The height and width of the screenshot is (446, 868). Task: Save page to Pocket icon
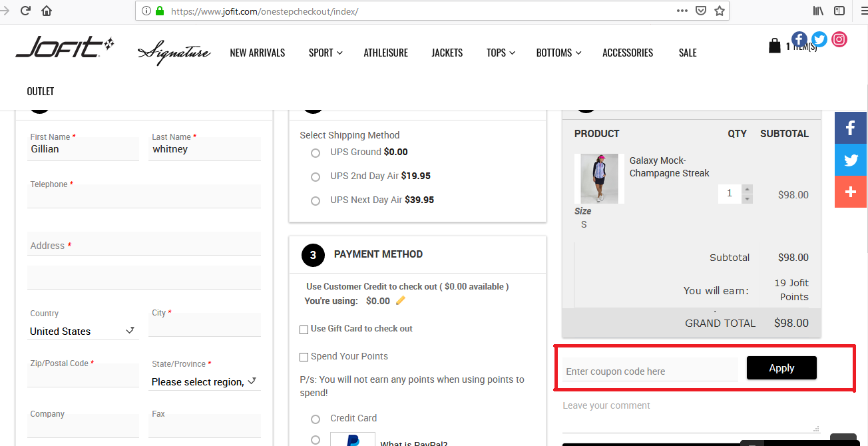(701, 11)
